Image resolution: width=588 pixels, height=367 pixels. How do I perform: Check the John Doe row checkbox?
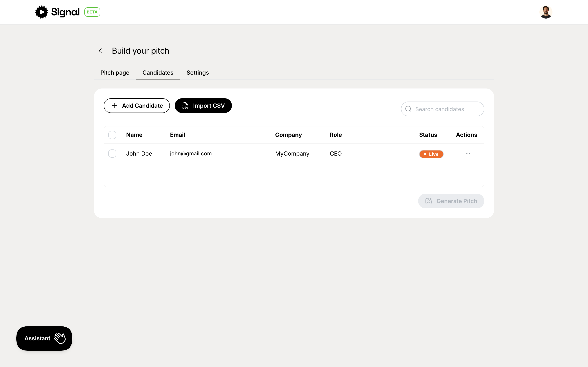pos(112,154)
